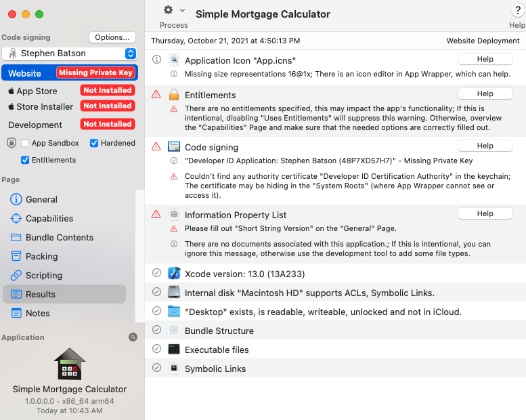Click the Packing box icon

[x=16, y=256]
